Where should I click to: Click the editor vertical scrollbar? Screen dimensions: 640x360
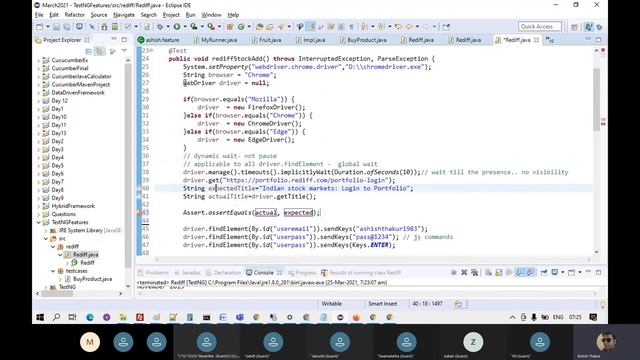coord(596,100)
